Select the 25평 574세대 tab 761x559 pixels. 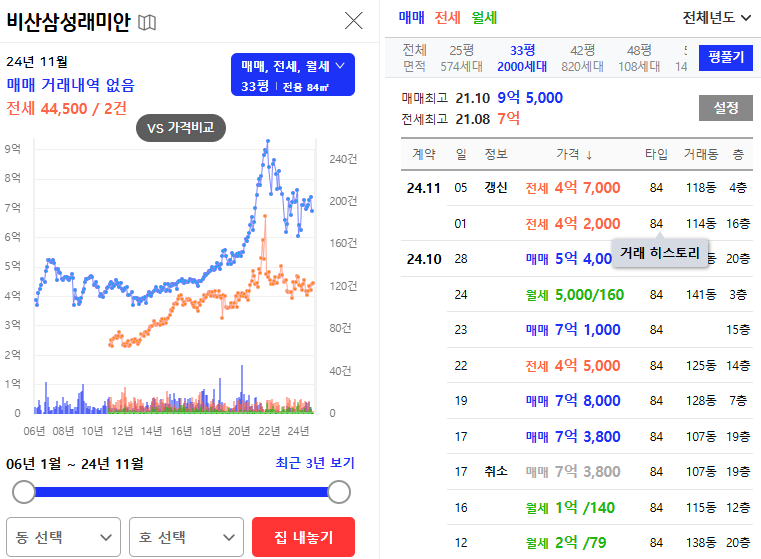click(461, 58)
